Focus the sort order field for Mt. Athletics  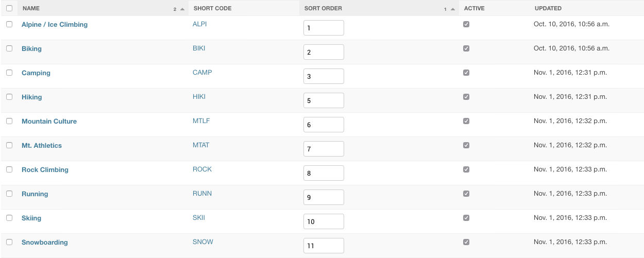(324, 149)
